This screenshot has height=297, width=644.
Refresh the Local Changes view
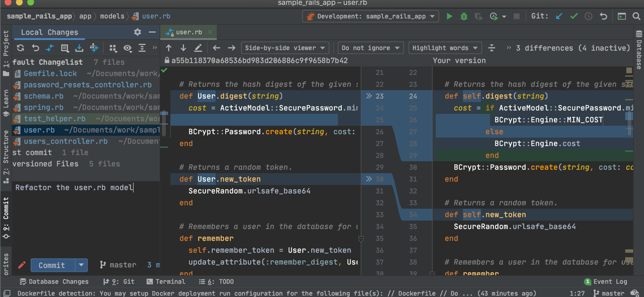pos(20,48)
